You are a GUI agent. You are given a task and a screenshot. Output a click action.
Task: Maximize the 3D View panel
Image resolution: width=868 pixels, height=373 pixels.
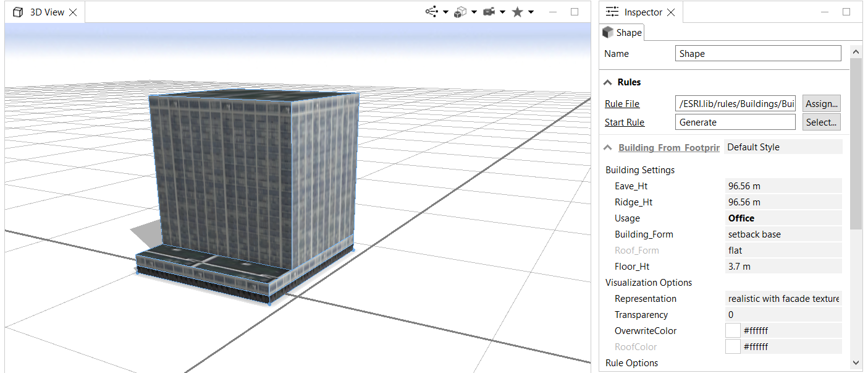click(x=575, y=12)
